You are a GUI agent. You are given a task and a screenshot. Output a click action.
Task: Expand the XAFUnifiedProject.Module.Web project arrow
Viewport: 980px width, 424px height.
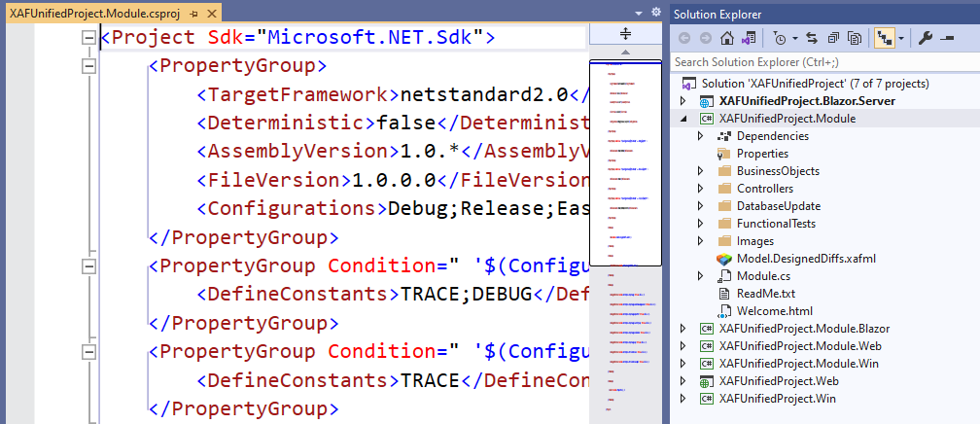tap(683, 346)
